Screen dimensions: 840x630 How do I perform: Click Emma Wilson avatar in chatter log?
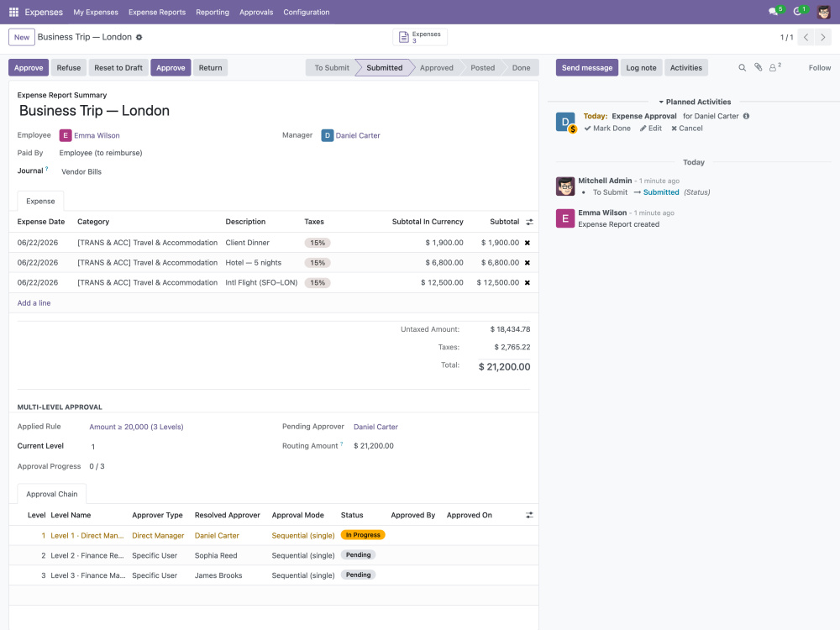pos(565,218)
